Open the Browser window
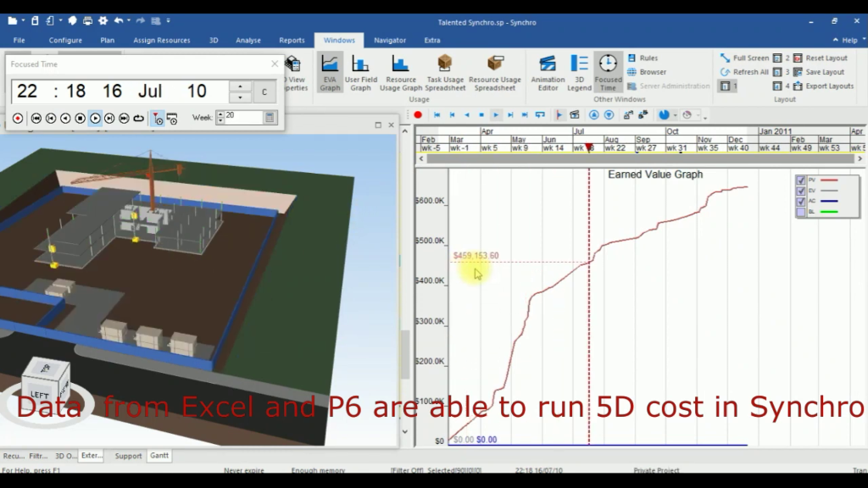868x488 pixels. point(647,72)
